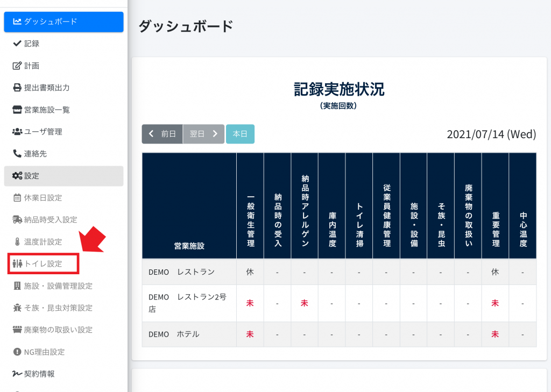This screenshot has height=392, width=551.
Task: Click the bug icon beside そ族・昆虫対策設定
Action: point(17,308)
